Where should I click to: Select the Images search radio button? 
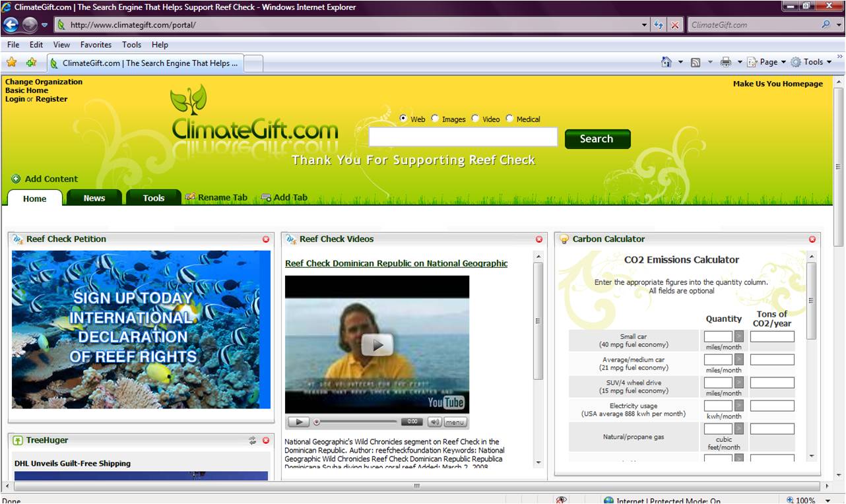[435, 119]
